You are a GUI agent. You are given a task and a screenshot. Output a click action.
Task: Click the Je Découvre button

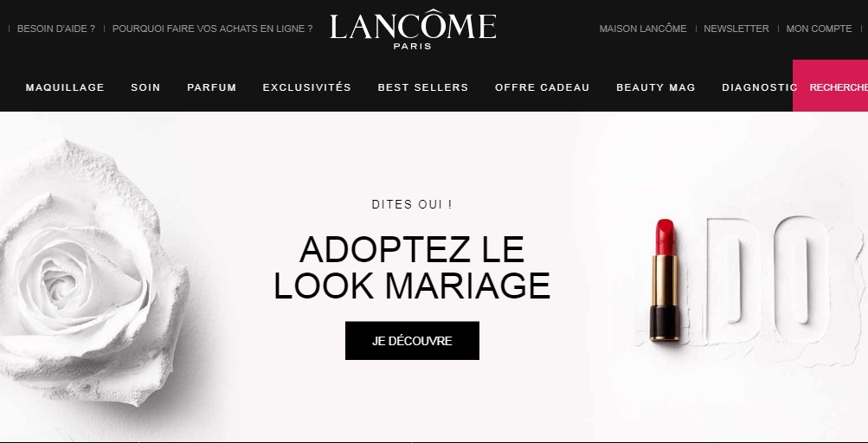412,341
